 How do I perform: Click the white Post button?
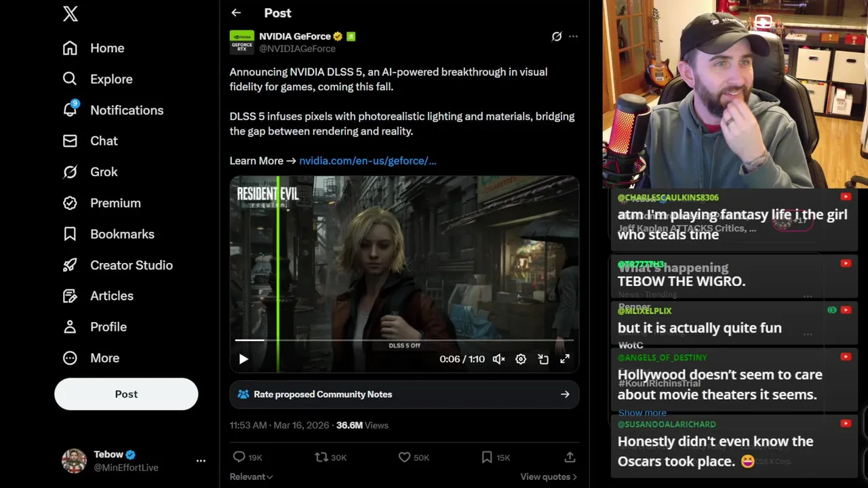pos(126,394)
